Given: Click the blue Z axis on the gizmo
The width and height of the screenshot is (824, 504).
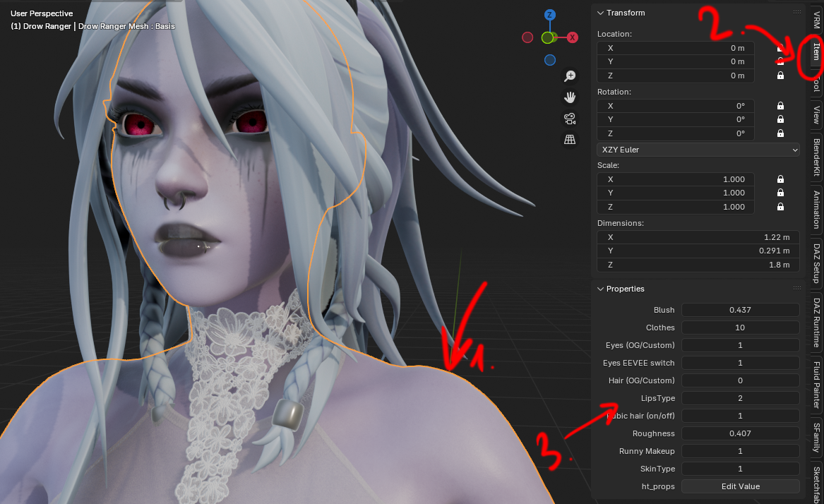Looking at the screenshot, I should click(549, 15).
